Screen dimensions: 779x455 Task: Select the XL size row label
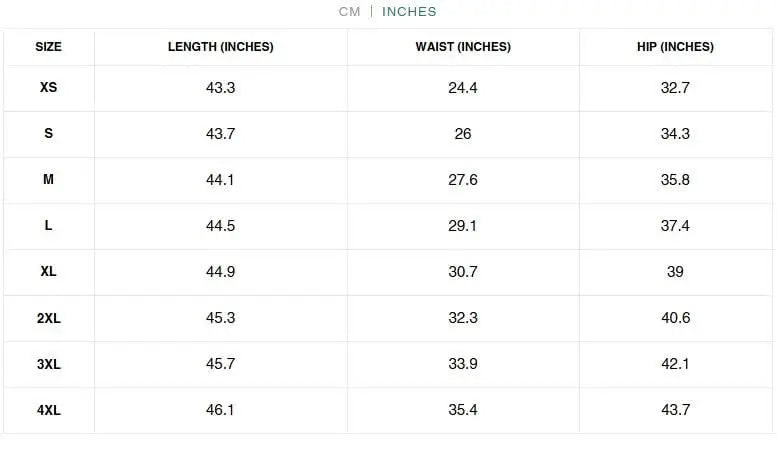tap(48, 272)
